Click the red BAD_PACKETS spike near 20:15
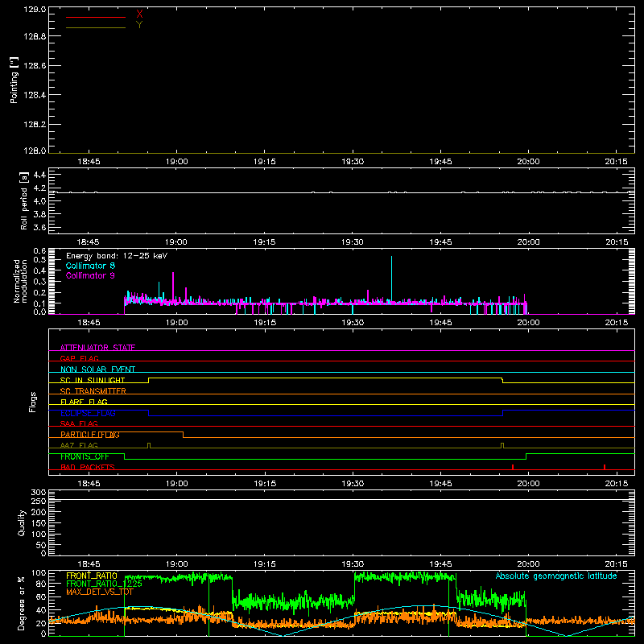644x644 pixels. tap(605, 467)
